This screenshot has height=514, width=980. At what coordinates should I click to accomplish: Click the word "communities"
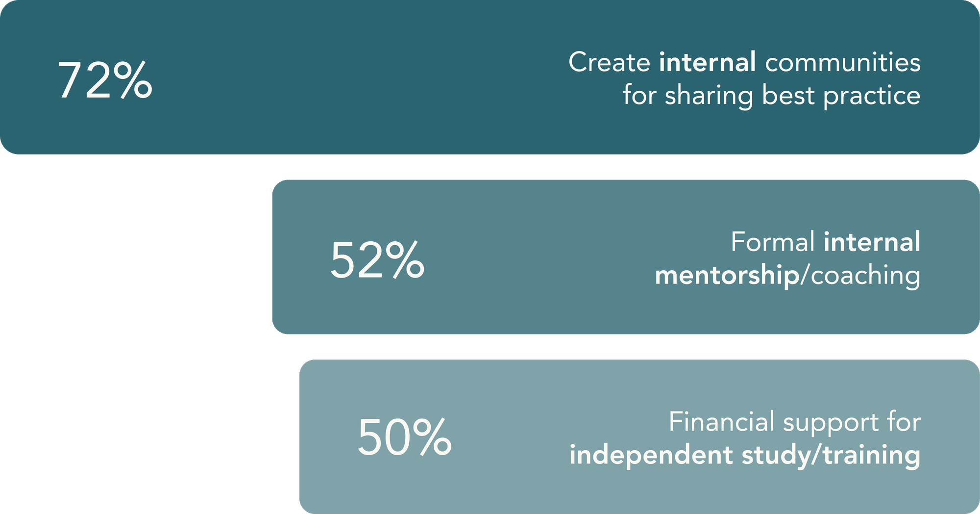coord(843,62)
